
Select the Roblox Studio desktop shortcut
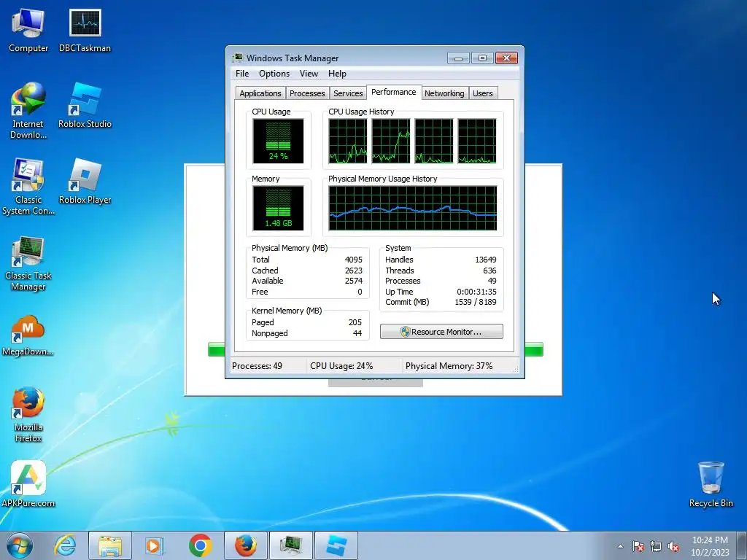(x=85, y=105)
